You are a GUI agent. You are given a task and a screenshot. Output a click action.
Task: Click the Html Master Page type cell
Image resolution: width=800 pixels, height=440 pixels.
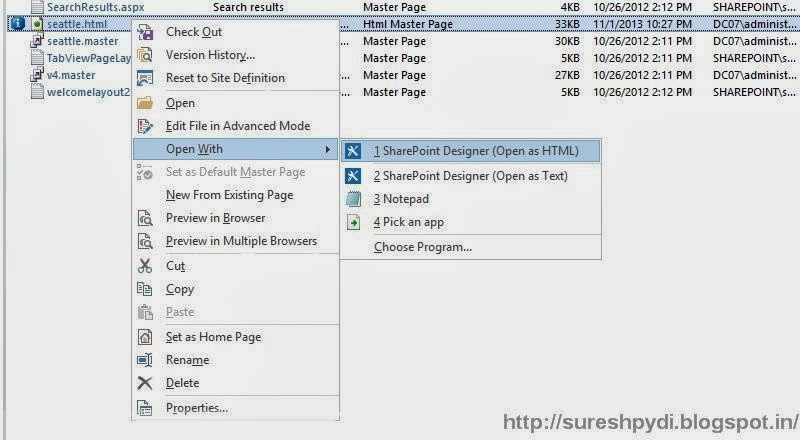click(408, 24)
